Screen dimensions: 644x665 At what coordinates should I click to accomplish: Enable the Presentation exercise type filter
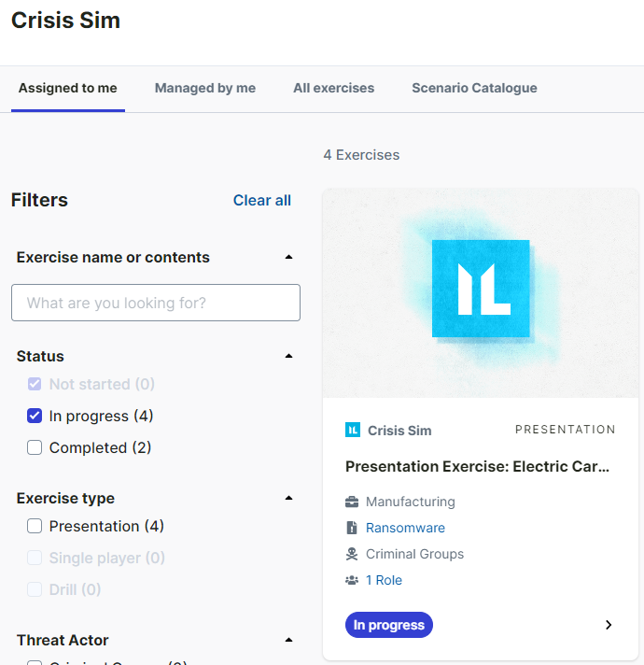click(35, 526)
